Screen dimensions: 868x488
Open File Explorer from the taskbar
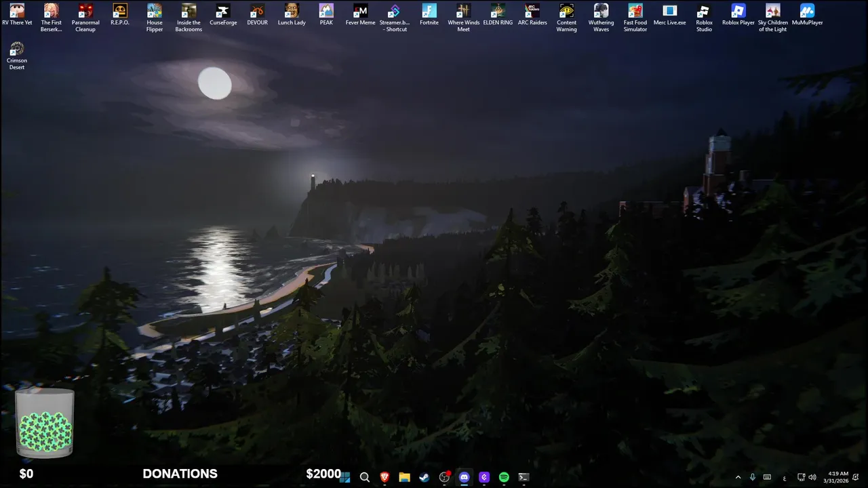coord(404,477)
